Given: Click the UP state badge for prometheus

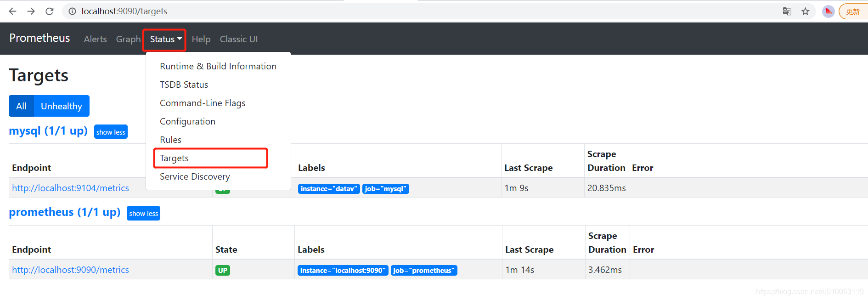Looking at the screenshot, I should pos(223,271).
